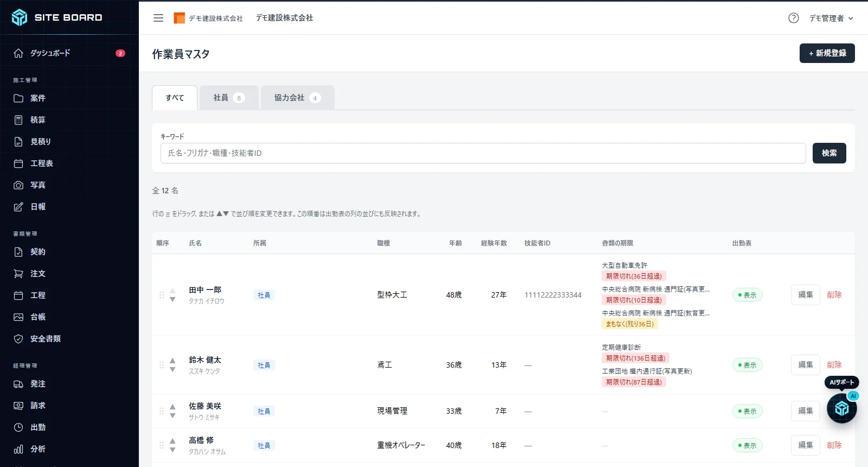Viewport: 868px width, 467px height.
Task: Open 写真 camera icon in sidebar
Action: tap(18, 185)
